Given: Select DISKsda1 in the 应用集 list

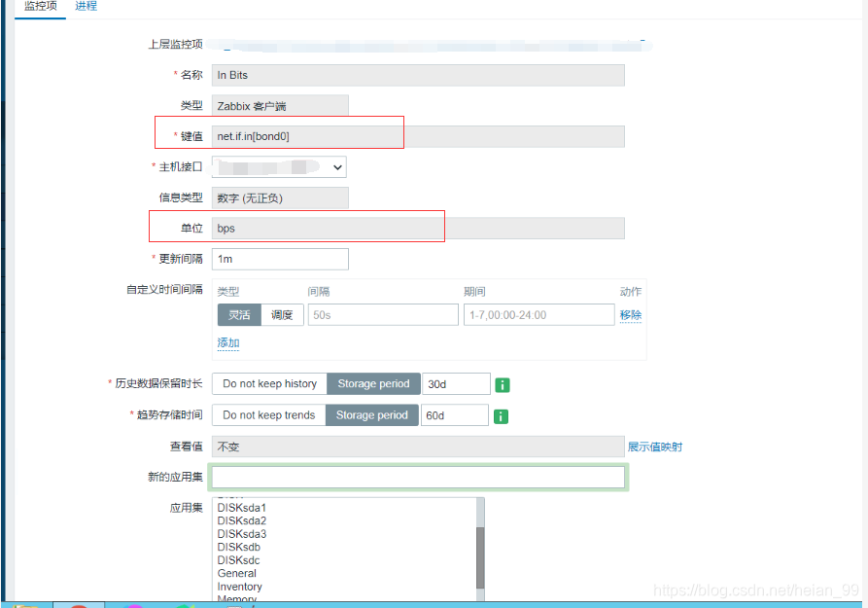Looking at the screenshot, I should tap(241, 508).
